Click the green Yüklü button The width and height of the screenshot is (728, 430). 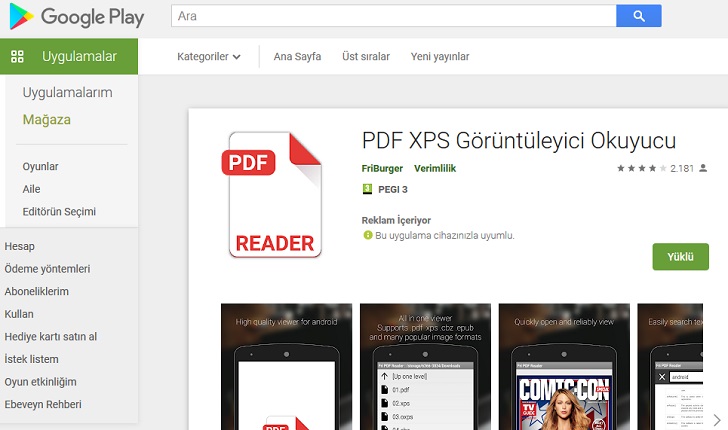680,257
